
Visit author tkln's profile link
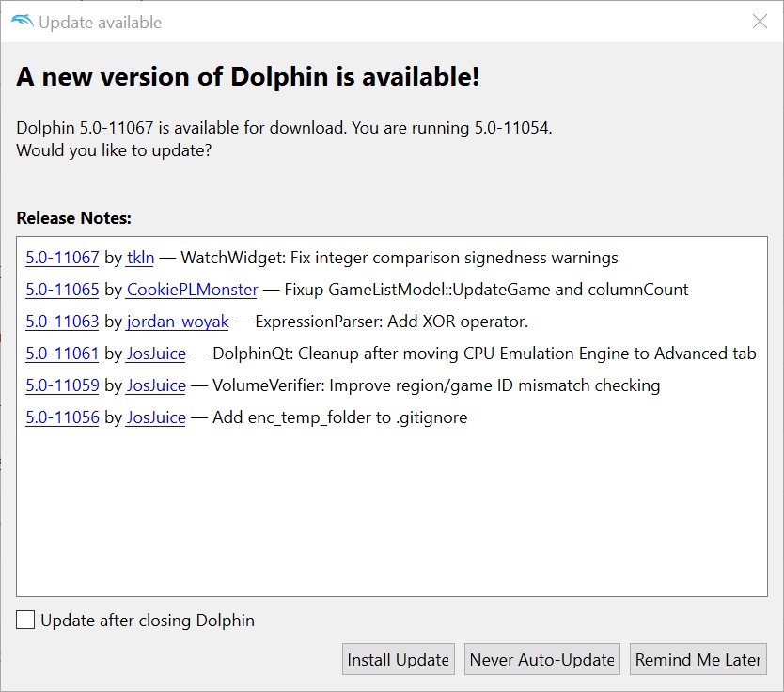tap(140, 258)
